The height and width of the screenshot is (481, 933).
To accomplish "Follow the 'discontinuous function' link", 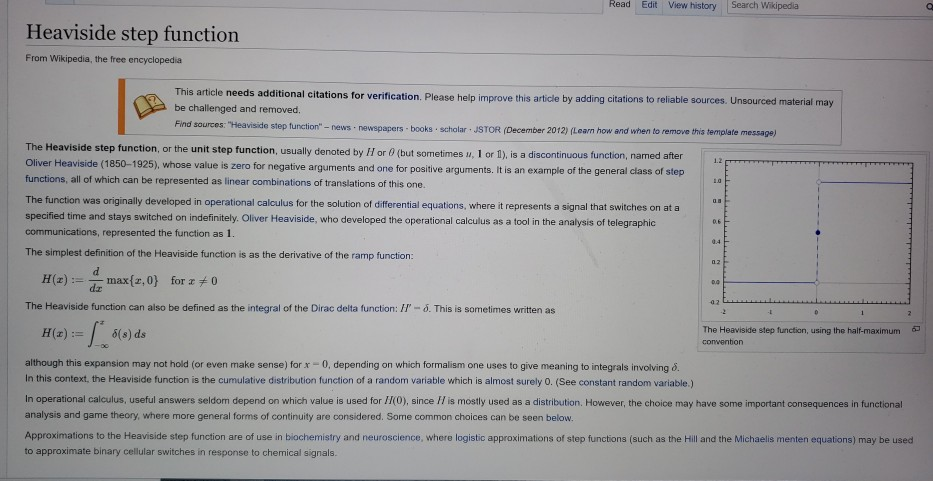I will [x=576, y=155].
